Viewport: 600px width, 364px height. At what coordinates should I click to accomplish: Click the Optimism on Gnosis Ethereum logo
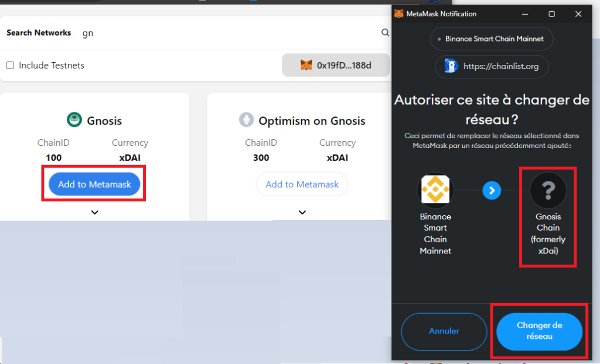247,120
